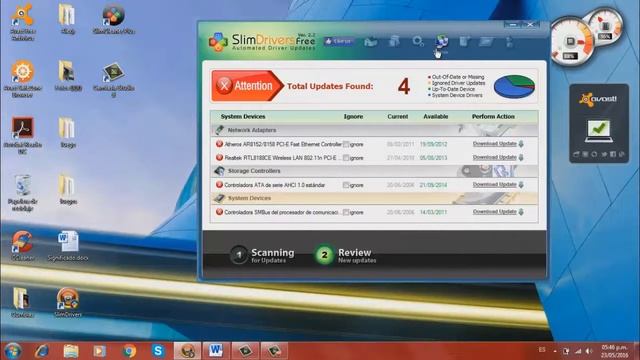Collapse the Network Adapters category header
The image size is (640, 360).
tap(374, 130)
